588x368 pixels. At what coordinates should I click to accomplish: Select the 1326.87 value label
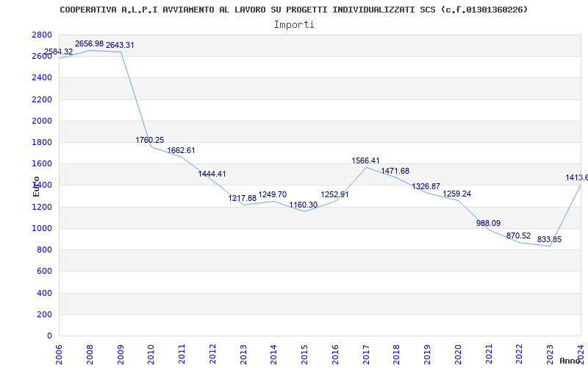[426, 186]
